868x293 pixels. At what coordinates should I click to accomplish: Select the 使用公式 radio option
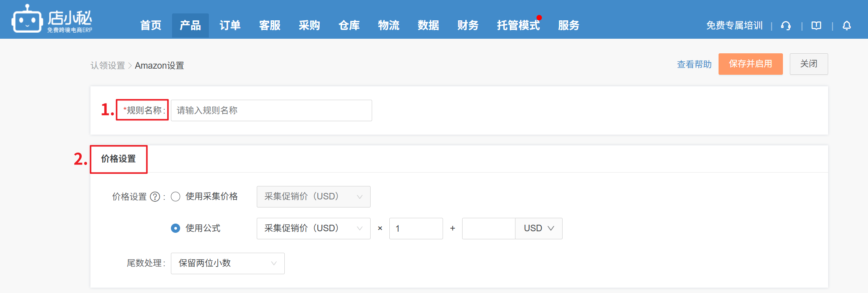[x=176, y=229]
